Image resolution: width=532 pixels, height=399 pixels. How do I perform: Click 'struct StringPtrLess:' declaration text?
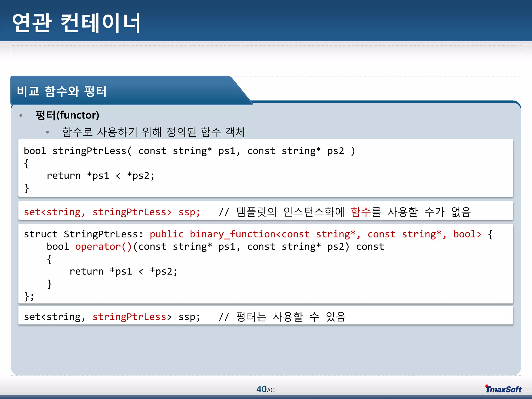tap(83, 234)
